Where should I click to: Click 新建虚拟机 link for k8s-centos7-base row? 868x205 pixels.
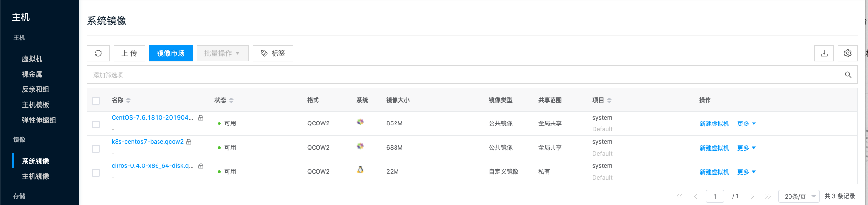coord(714,148)
